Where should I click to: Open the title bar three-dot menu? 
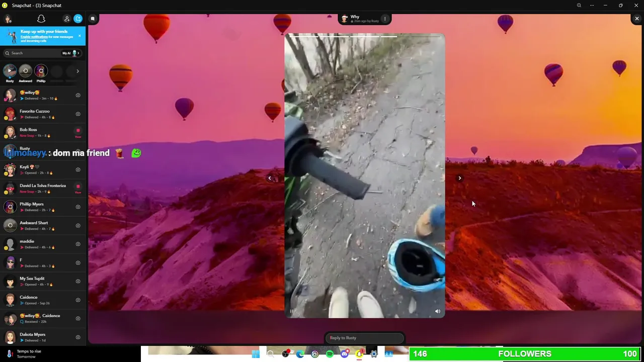tap(592, 5)
